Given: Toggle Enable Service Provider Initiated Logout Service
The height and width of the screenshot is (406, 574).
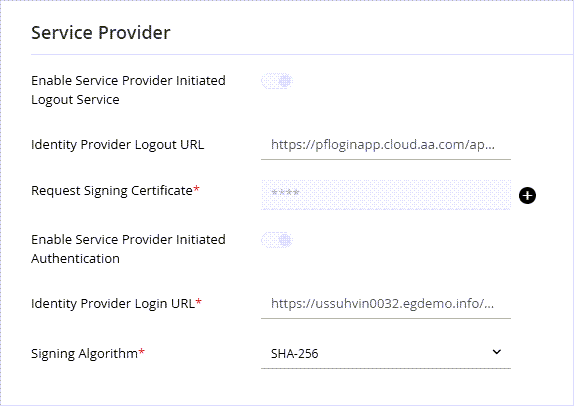Looking at the screenshot, I should tap(277, 81).
